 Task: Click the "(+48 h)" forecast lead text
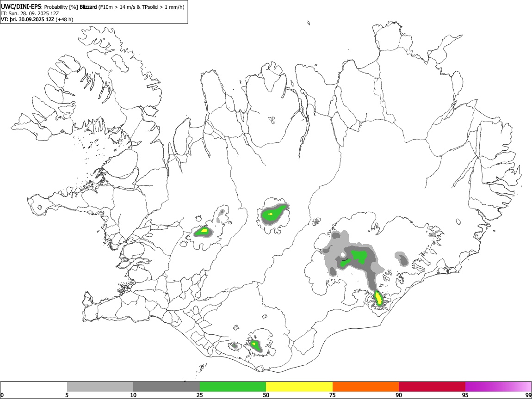(x=64, y=19)
